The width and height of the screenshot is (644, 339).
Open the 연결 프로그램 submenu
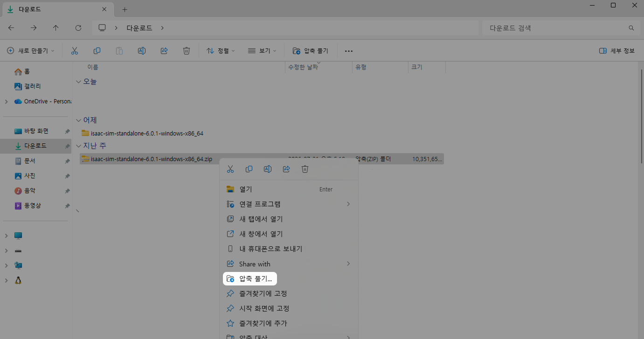[289, 204]
